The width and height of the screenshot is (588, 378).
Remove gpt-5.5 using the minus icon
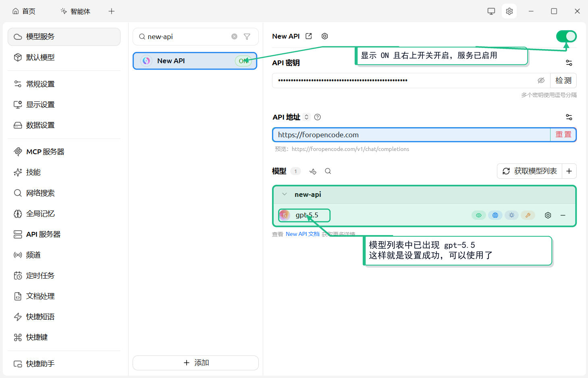[x=563, y=215]
